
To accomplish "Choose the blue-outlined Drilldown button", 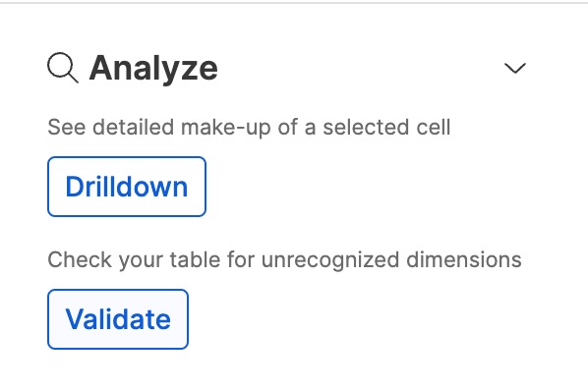I will 127,187.
